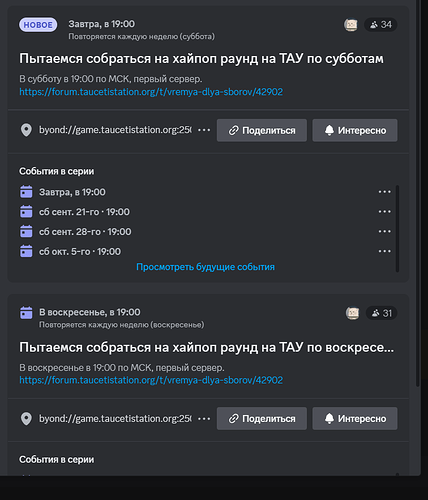Click calendar icon next to сб сент. 21-го
Viewport: 428px width, 500px height.
click(x=26, y=212)
